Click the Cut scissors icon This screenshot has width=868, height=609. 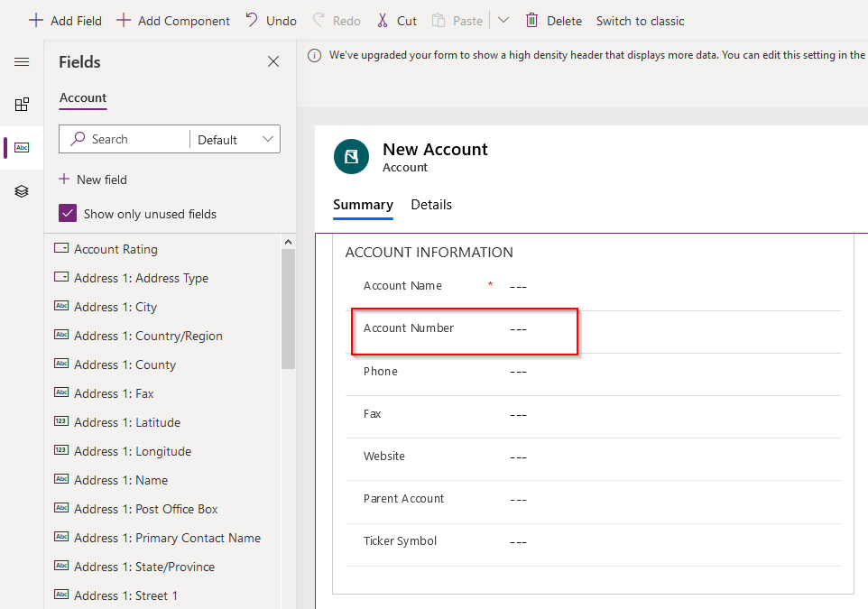pos(383,20)
